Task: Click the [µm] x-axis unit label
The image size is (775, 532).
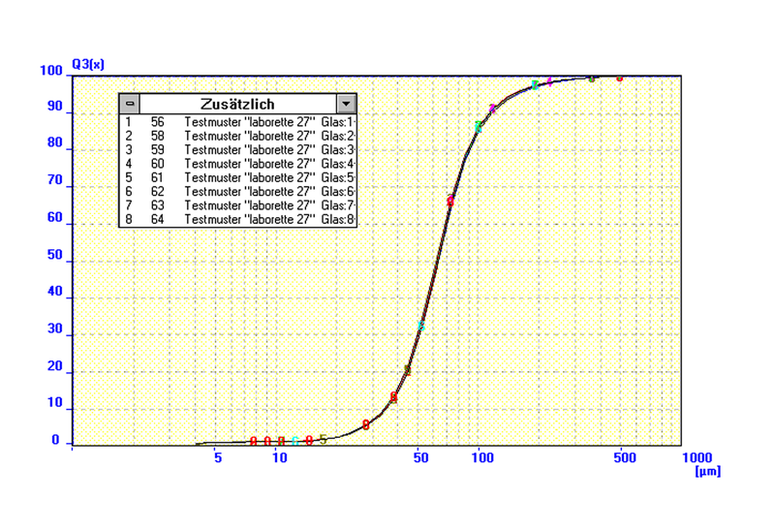Action: click(x=708, y=471)
